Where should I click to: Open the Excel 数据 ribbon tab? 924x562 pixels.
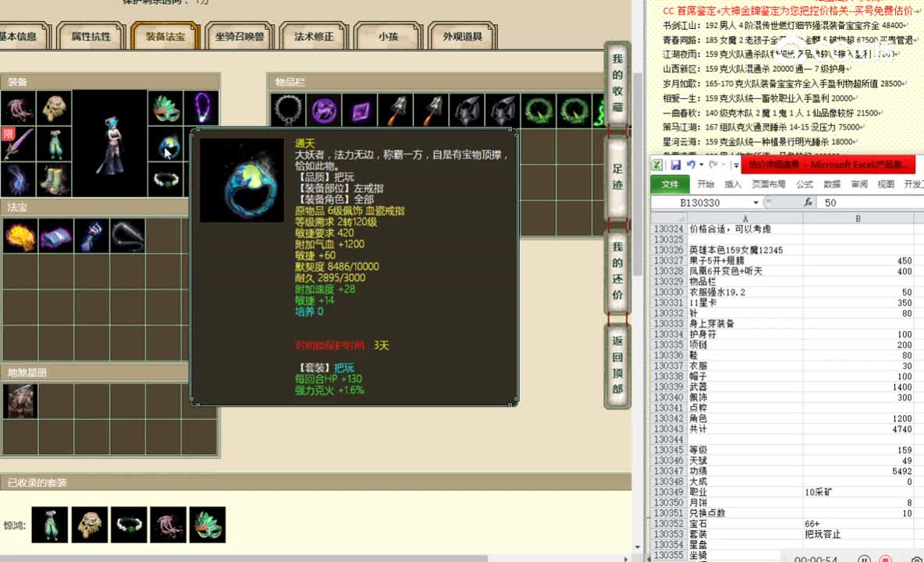tap(831, 184)
